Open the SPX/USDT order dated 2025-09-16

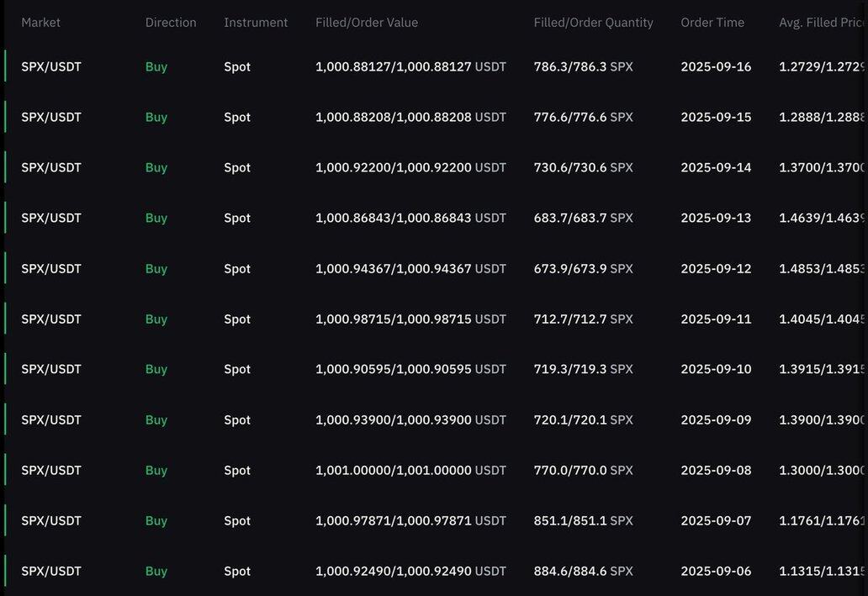tap(434, 66)
